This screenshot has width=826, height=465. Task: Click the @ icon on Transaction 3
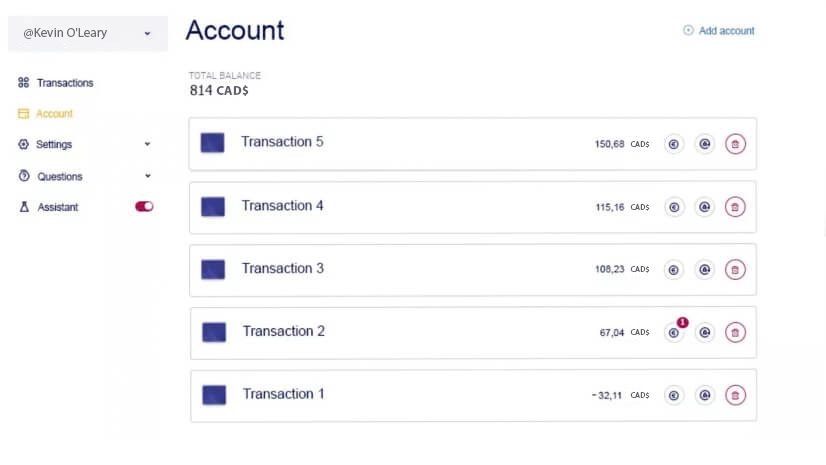click(x=705, y=270)
